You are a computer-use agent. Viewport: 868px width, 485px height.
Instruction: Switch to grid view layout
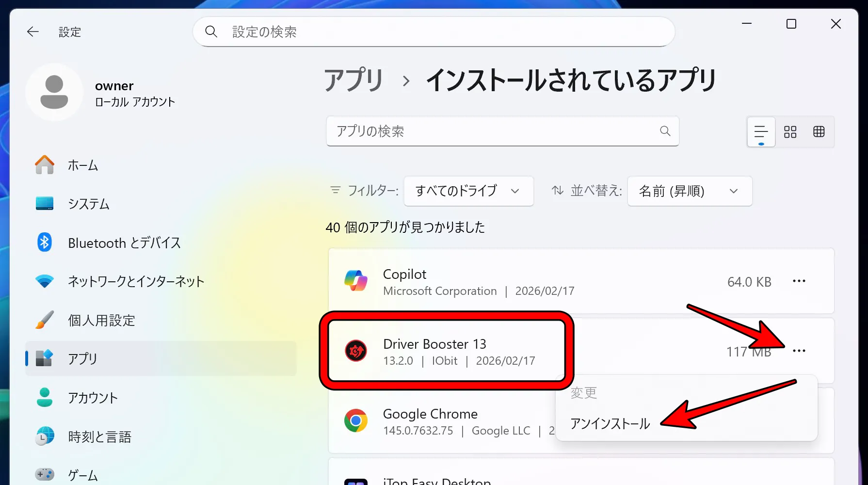820,132
